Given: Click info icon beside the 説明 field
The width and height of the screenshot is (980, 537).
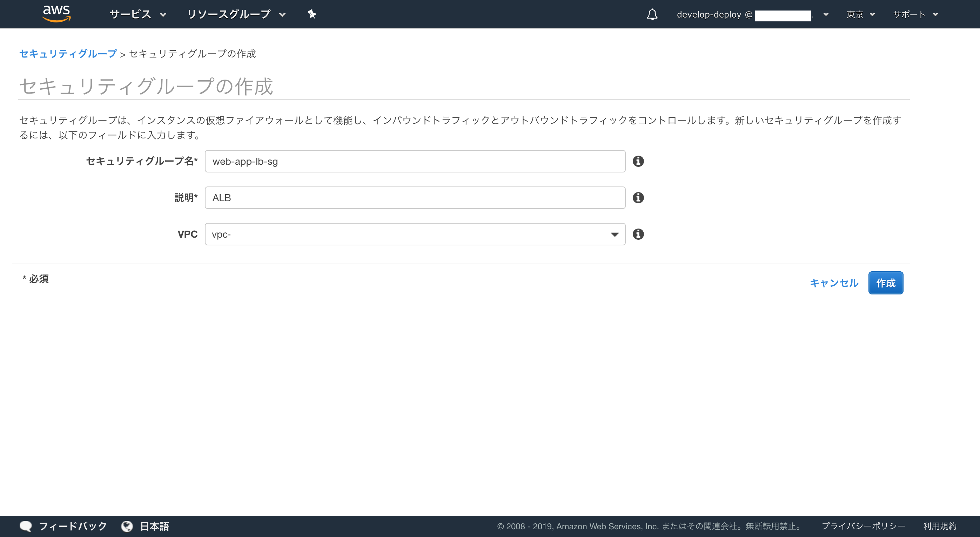Looking at the screenshot, I should point(638,198).
